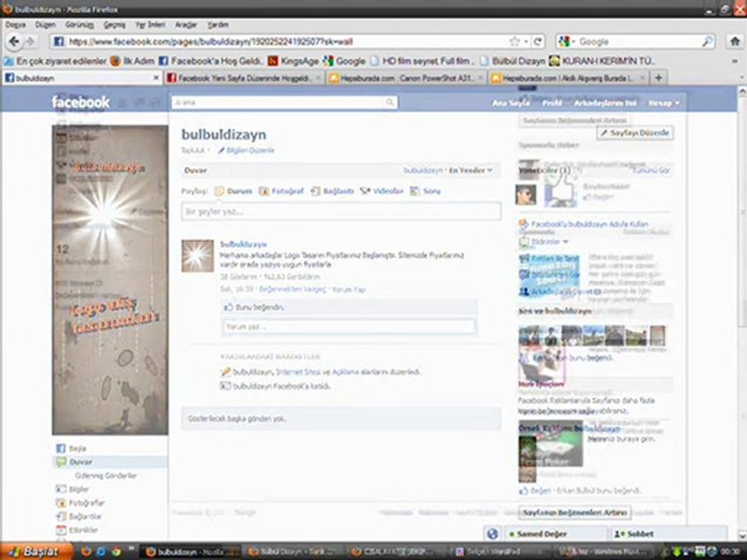Viewport: 747px width, 560px height.
Task: Click the facebook logo
Action: 80,102
